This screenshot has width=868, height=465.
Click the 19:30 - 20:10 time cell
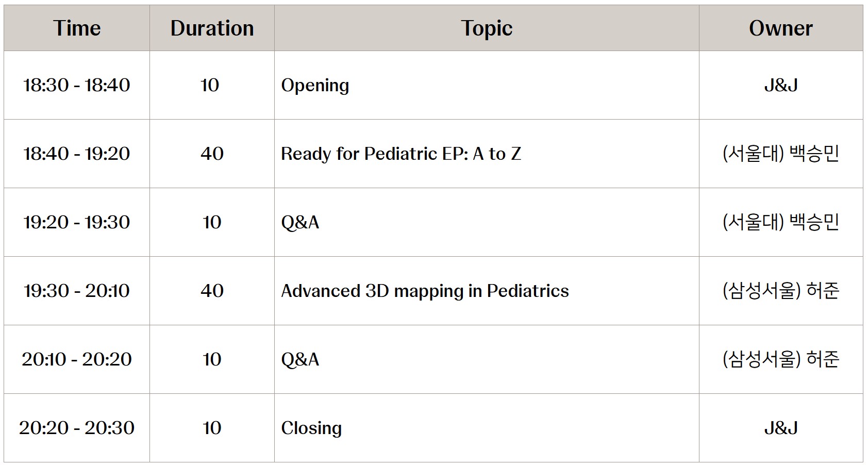[x=77, y=291]
